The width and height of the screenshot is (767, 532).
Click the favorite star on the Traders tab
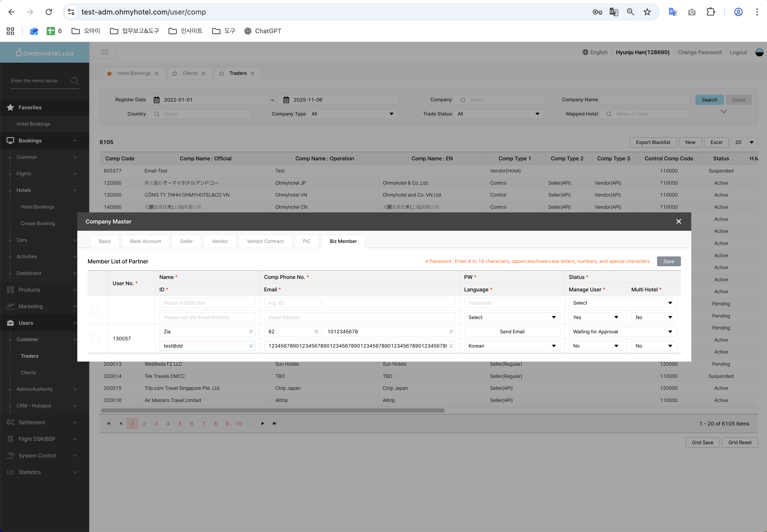[221, 74]
